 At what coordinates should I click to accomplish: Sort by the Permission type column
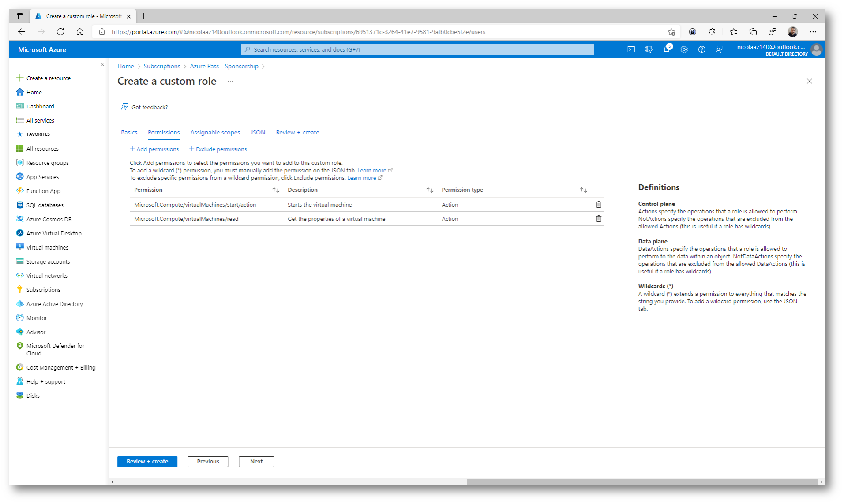point(583,190)
